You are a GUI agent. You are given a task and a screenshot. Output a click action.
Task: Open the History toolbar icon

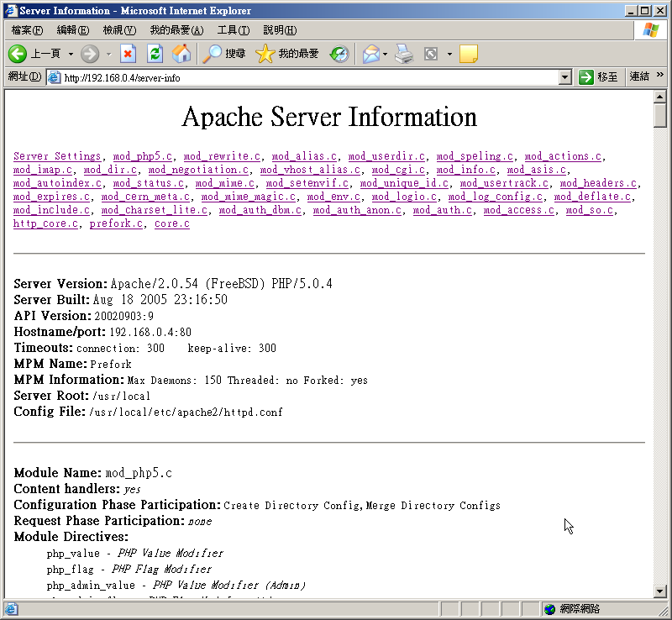339,54
